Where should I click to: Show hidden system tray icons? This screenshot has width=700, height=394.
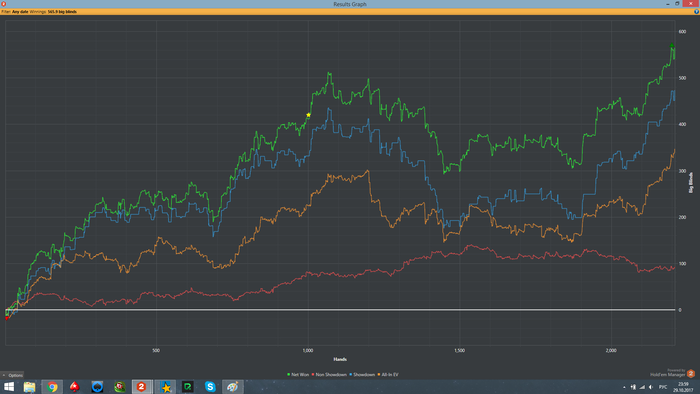coord(624,387)
